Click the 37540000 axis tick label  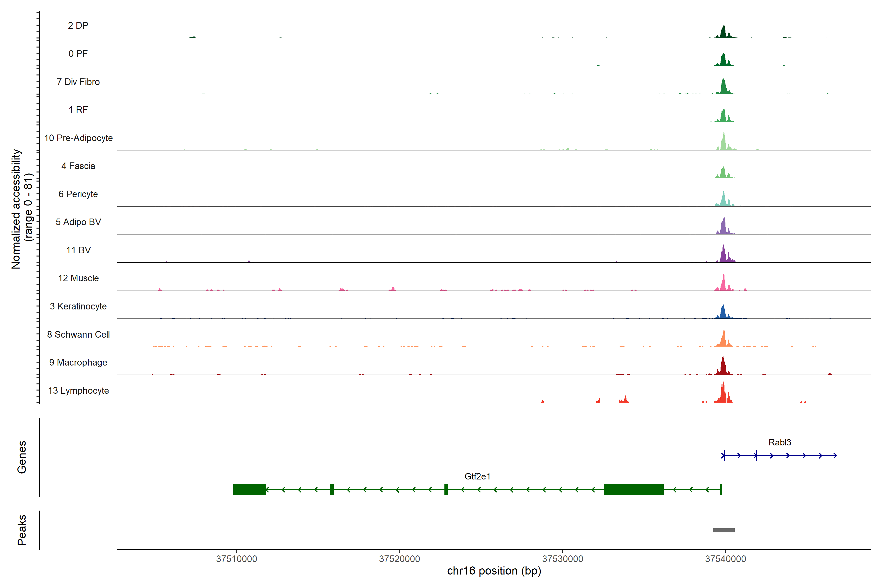coord(725,559)
